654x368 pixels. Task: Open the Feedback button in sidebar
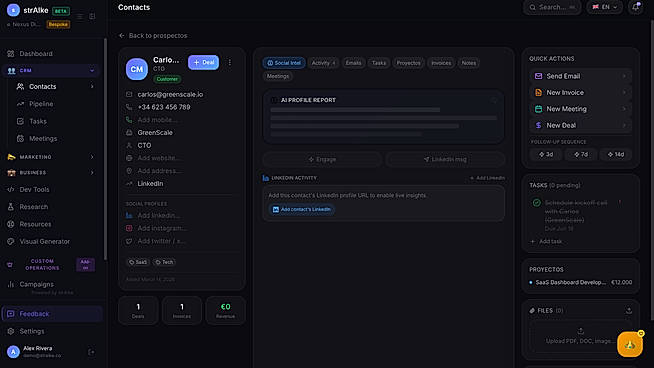coord(52,314)
